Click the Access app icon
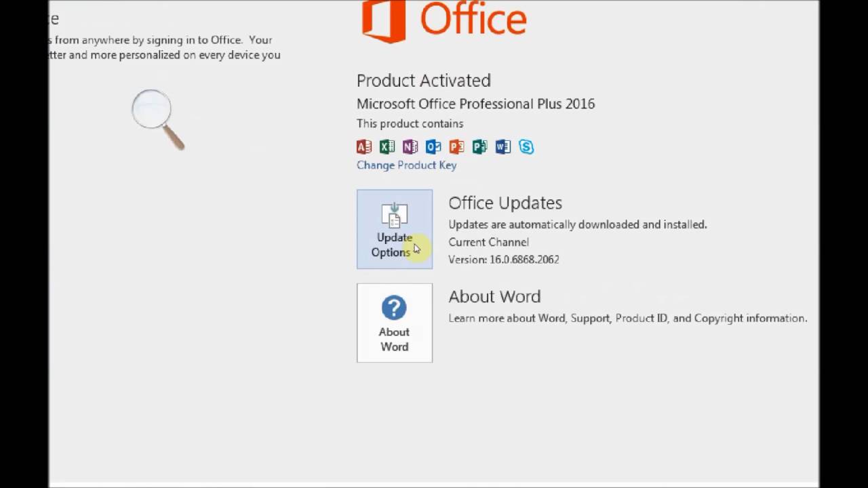 (x=364, y=146)
